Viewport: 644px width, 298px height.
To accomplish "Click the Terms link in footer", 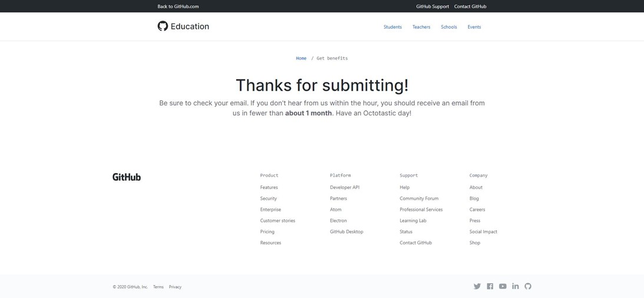I will point(158,287).
